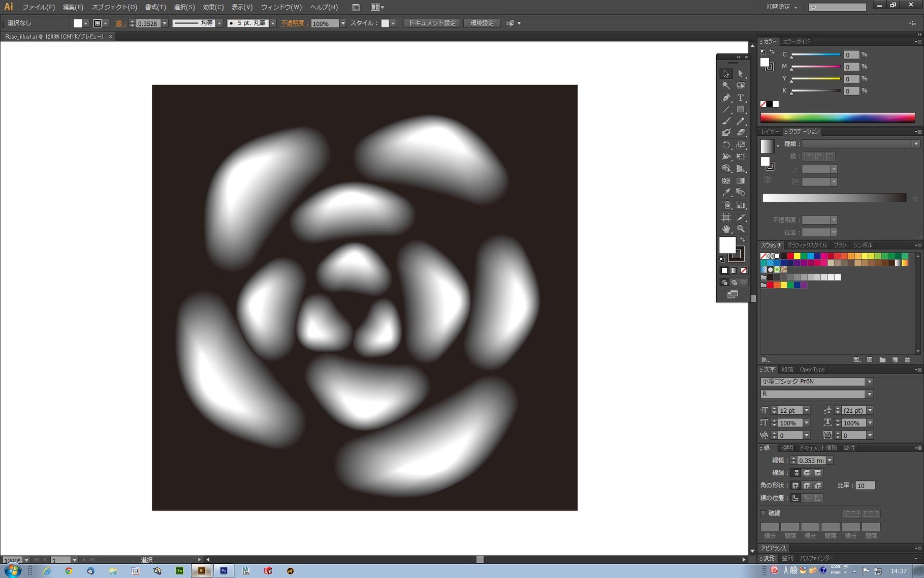Choose bevel join in 角の形状 options
The image size is (924, 578).
(x=817, y=485)
